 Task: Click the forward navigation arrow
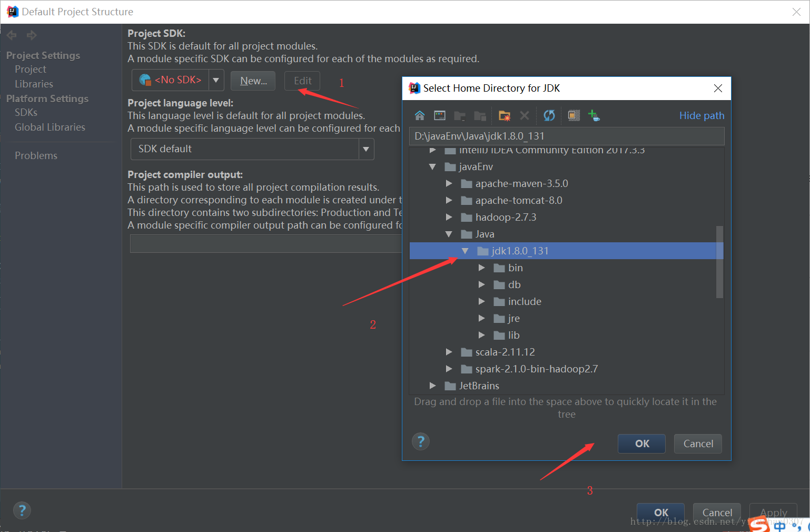(32, 35)
